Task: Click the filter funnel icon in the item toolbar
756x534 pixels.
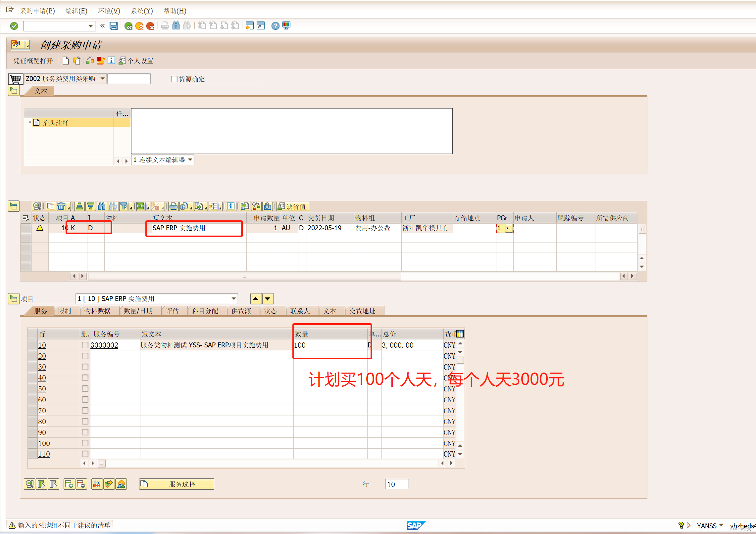Action: 124,206
